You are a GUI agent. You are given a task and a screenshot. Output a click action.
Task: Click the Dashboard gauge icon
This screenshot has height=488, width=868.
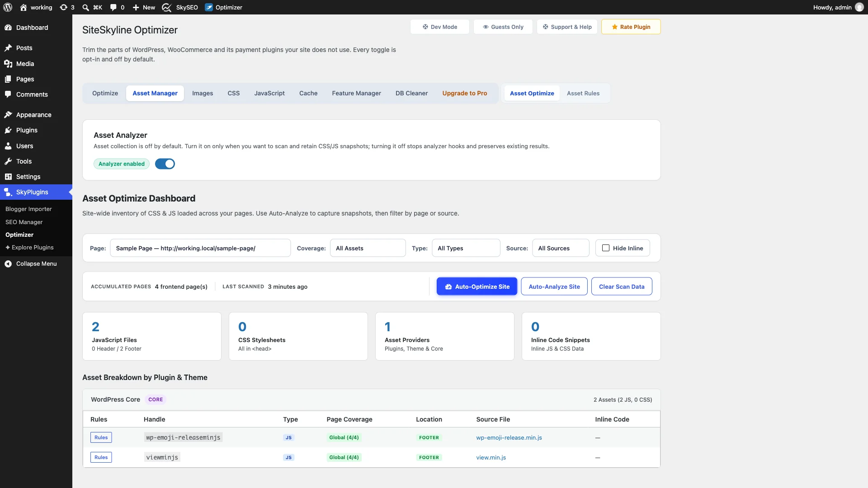click(8, 28)
